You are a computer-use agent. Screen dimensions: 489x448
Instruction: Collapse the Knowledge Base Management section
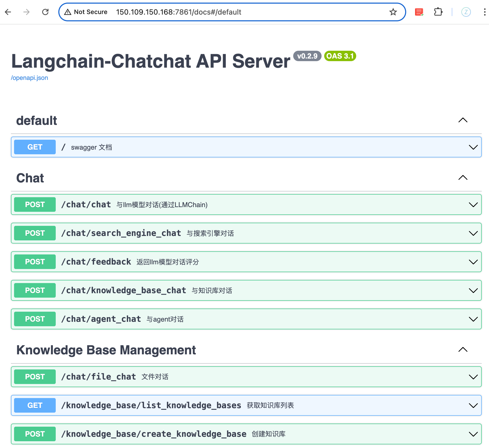coord(463,350)
